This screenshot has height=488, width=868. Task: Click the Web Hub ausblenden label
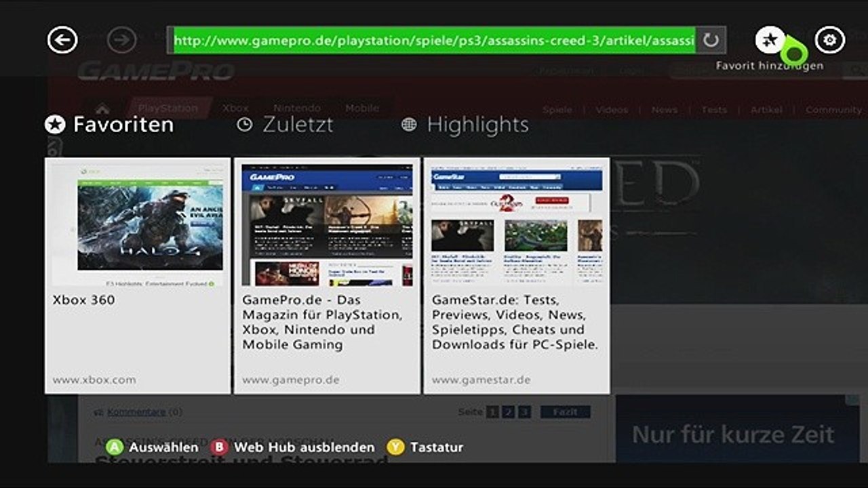tap(304, 447)
